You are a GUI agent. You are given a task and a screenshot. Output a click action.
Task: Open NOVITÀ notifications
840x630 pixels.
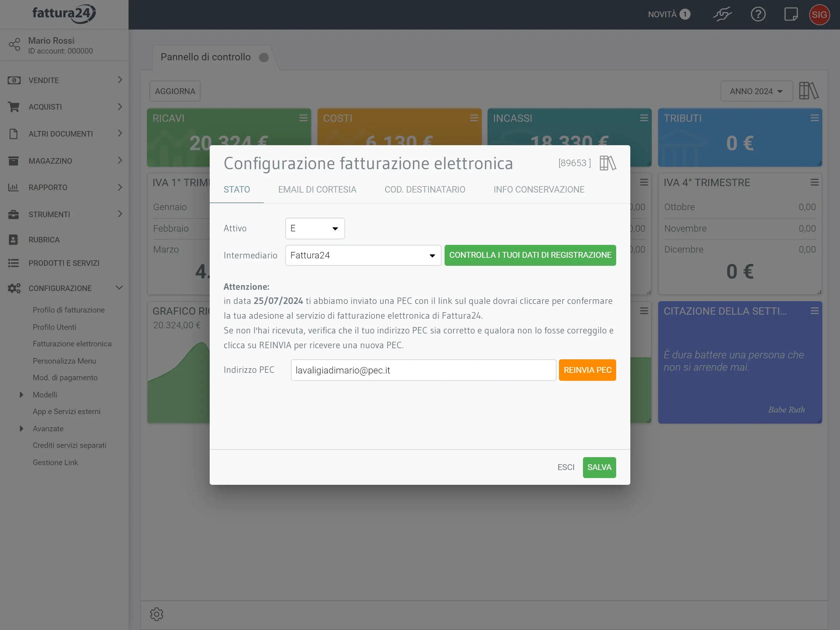point(669,14)
